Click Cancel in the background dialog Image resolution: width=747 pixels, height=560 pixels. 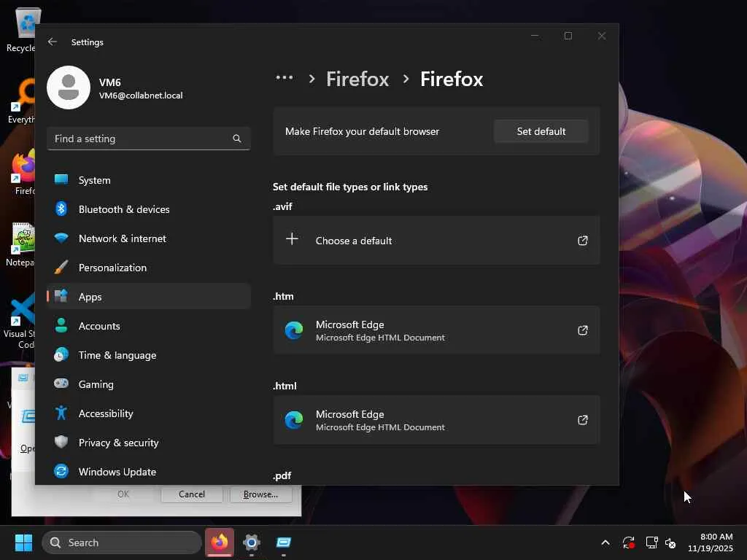(192, 494)
